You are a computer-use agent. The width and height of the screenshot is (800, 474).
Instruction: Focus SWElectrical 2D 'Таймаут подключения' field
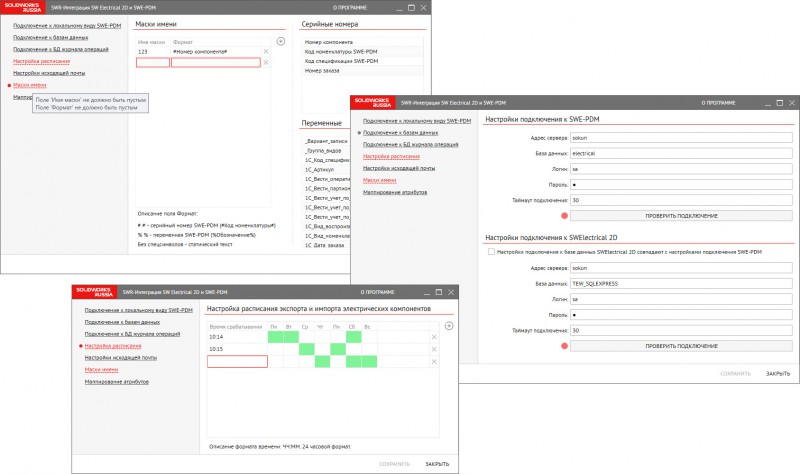[x=681, y=330]
